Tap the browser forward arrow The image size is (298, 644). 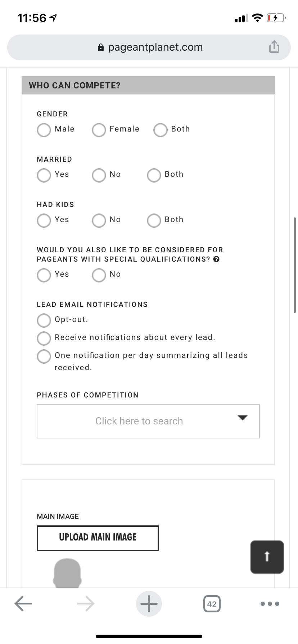coord(86,603)
